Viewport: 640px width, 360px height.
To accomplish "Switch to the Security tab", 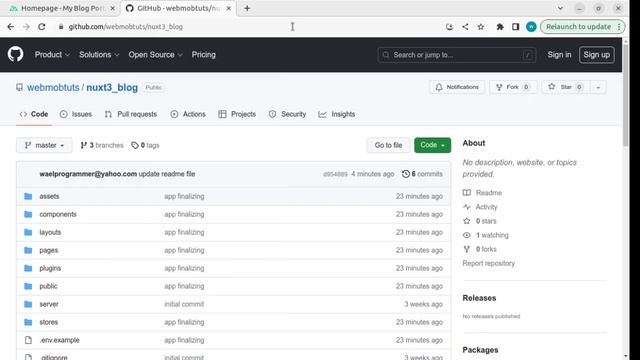I will pyautogui.click(x=287, y=114).
